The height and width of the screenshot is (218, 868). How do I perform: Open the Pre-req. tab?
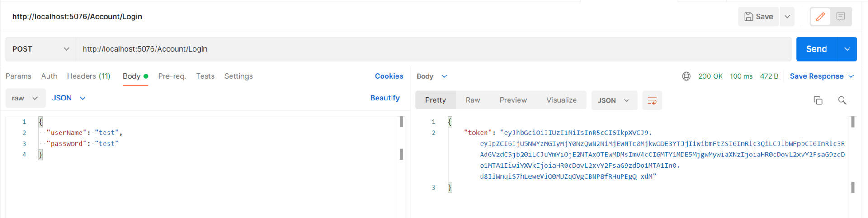(172, 76)
